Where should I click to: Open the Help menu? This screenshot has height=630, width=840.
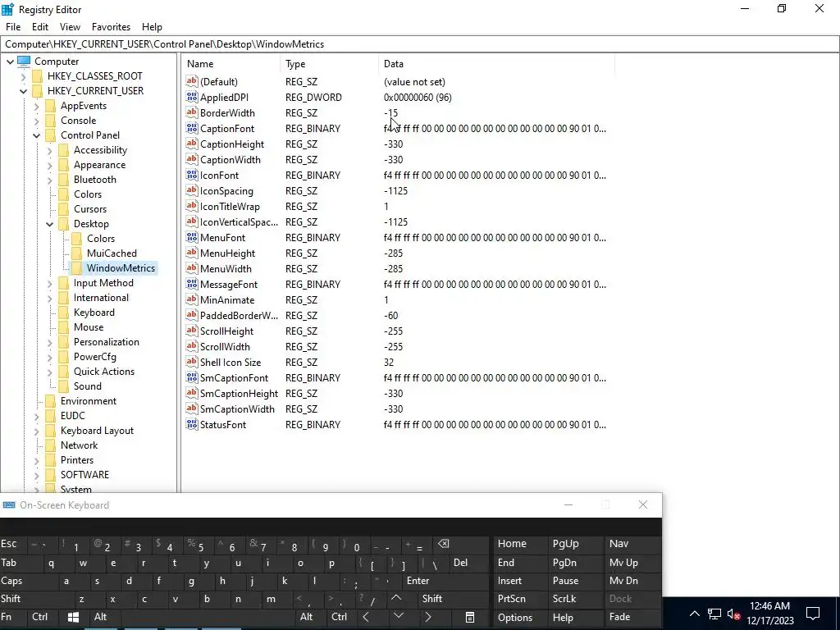pyautogui.click(x=152, y=27)
